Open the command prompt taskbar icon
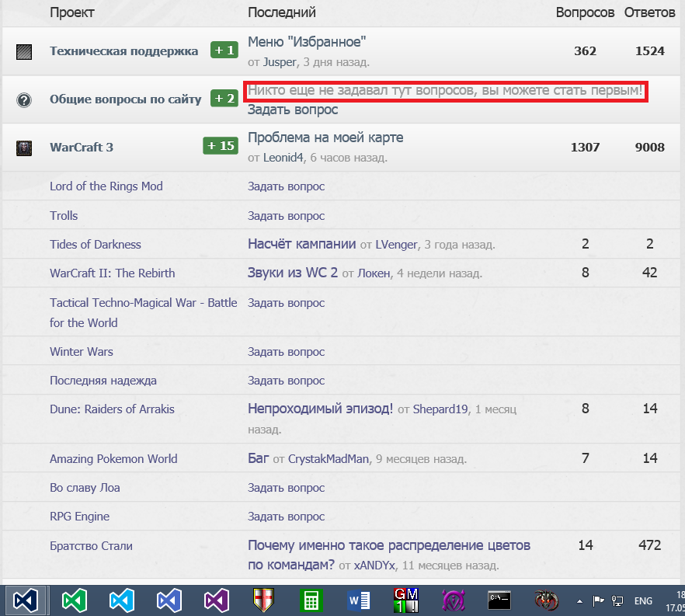 pos(499,600)
